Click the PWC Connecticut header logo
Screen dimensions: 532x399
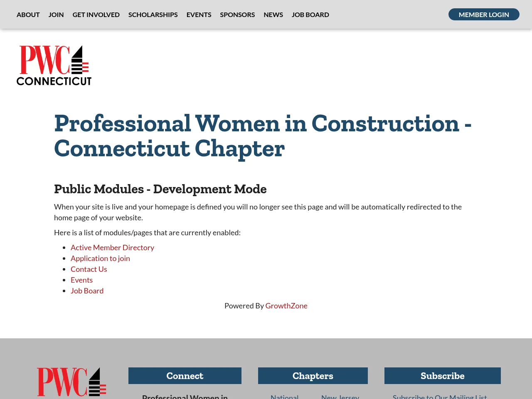click(x=54, y=65)
